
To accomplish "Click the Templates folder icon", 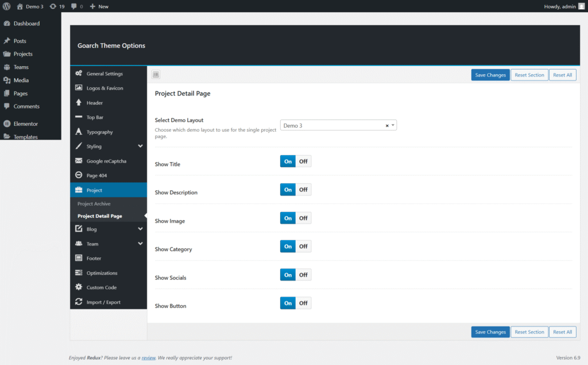I will pyautogui.click(x=7, y=137).
